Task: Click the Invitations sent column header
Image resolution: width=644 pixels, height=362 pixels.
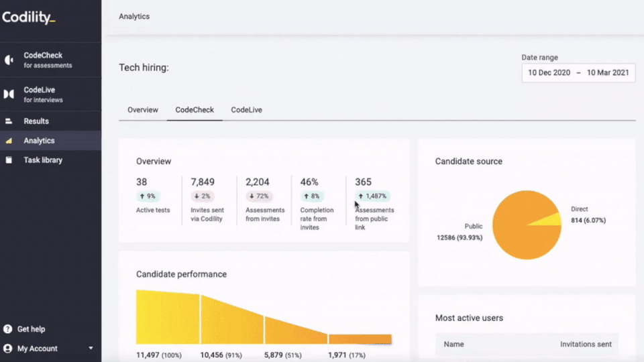Action: 586,345
